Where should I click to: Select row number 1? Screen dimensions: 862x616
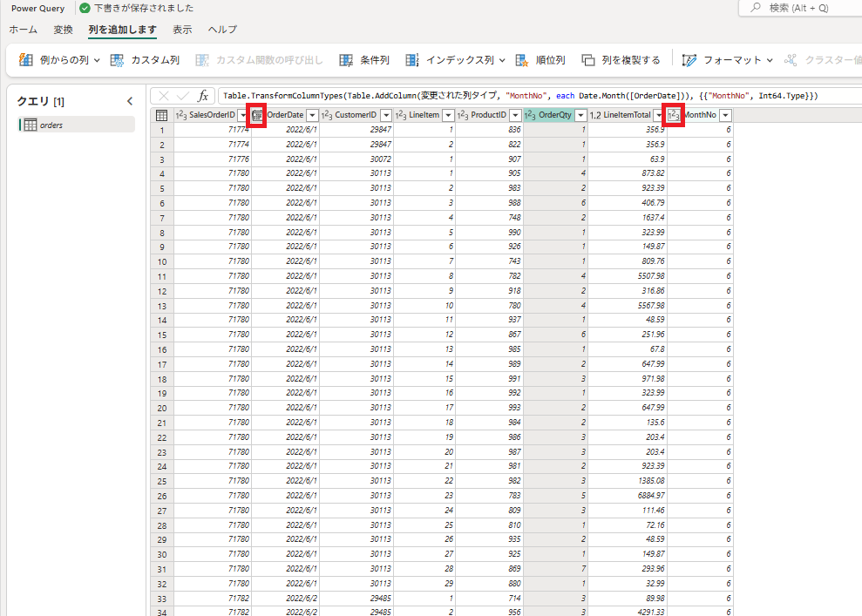coord(161,130)
